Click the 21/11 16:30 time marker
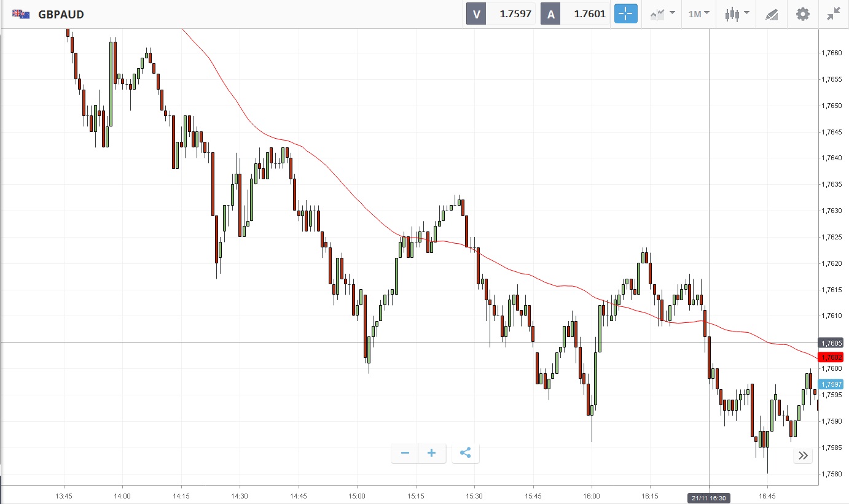Image resolution: width=849 pixels, height=504 pixels. tap(708, 497)
